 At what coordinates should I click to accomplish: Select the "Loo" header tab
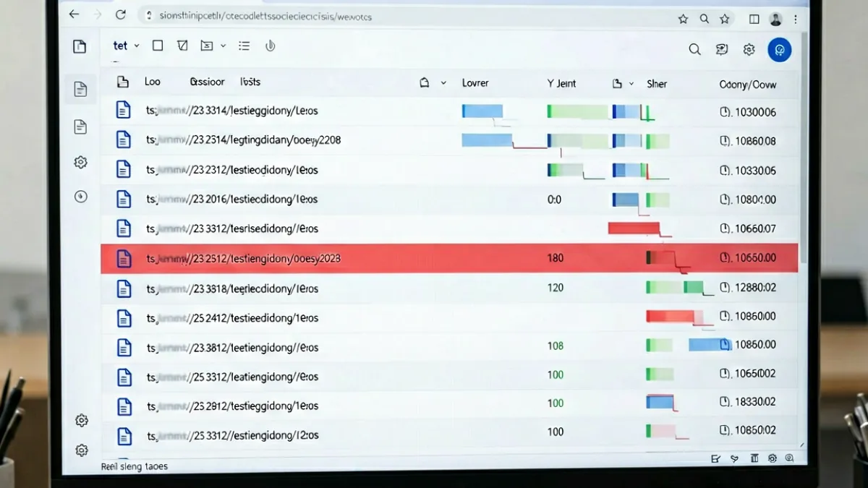coord(153,82)
